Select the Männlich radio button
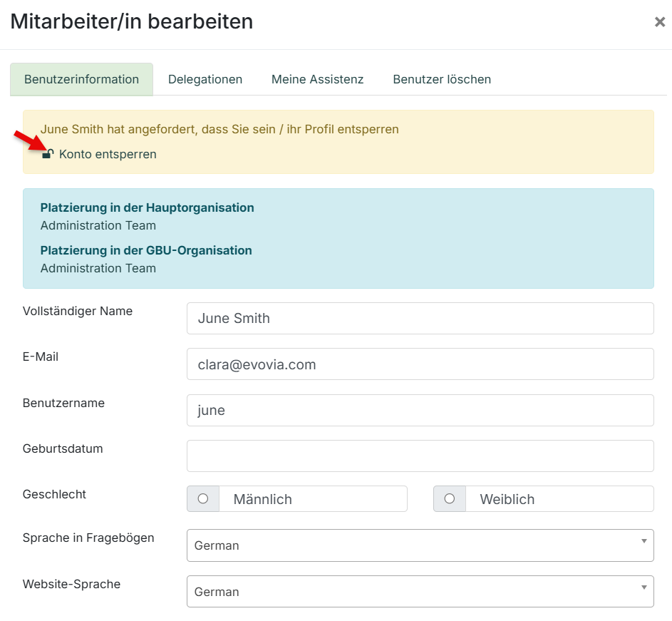Viewport: 672px width, 621px height. coord(203,499)
